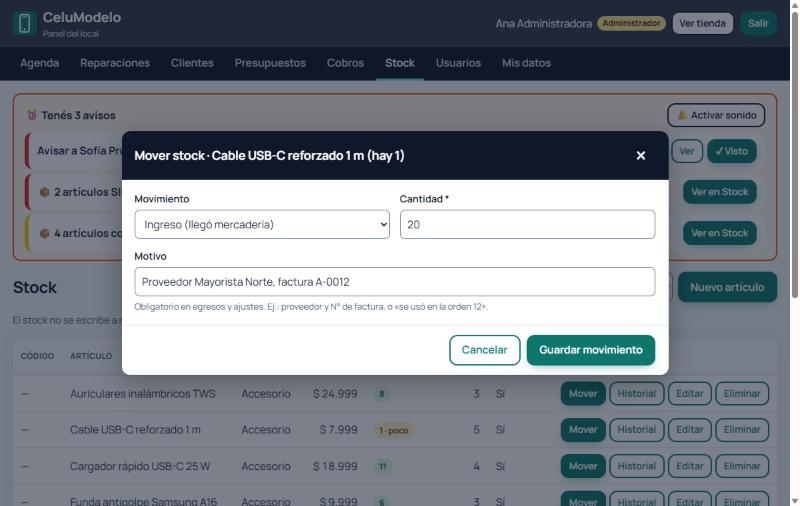Viewport: 800px width, 506px height.
Task: Switch to the Reparaciones tab
Action: 115,63
